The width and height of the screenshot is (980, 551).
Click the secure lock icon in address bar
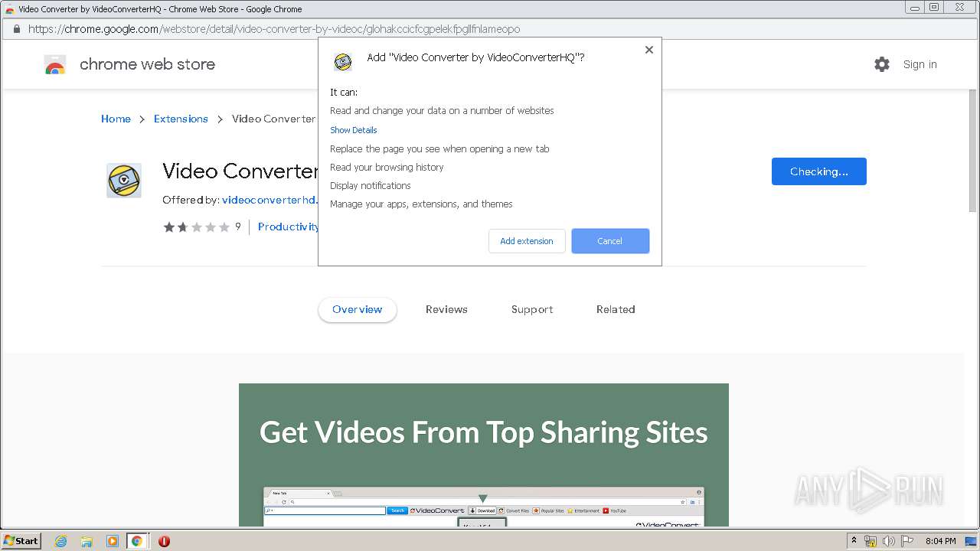(x=16, y=29)
